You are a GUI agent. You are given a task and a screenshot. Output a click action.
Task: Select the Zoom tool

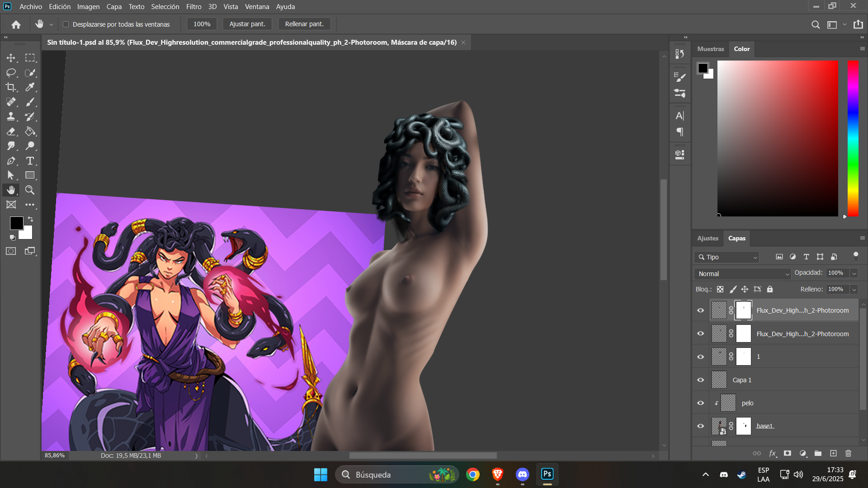tap(30, 190)
